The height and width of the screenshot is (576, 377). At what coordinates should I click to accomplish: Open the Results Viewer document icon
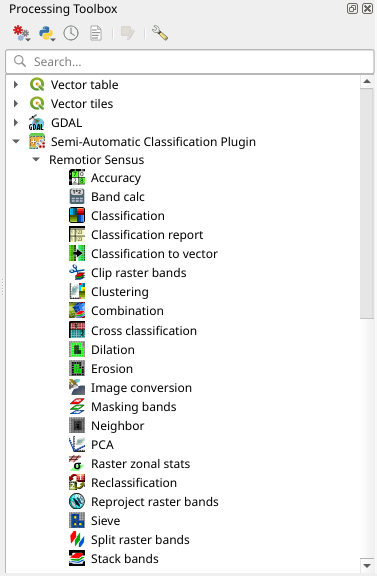pos(96,33)
